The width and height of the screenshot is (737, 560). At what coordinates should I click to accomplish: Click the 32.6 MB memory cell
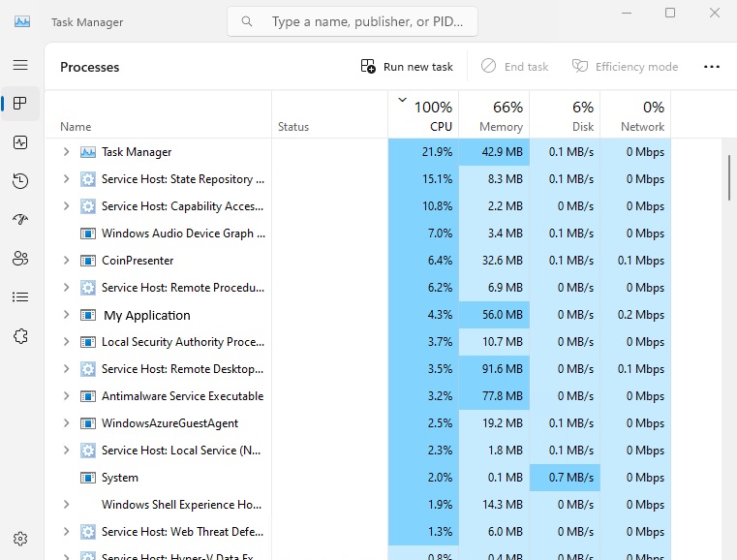coord(494,261)
